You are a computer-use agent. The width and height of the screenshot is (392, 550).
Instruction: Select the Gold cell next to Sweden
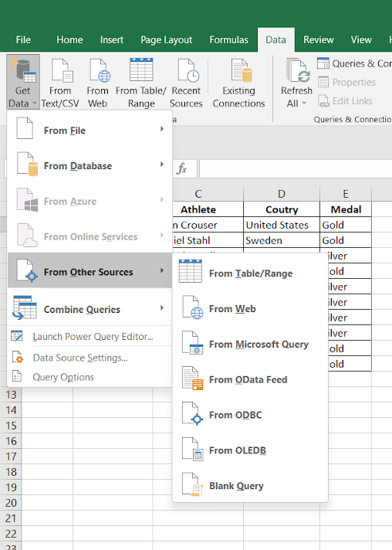click(x=346, y=240)
